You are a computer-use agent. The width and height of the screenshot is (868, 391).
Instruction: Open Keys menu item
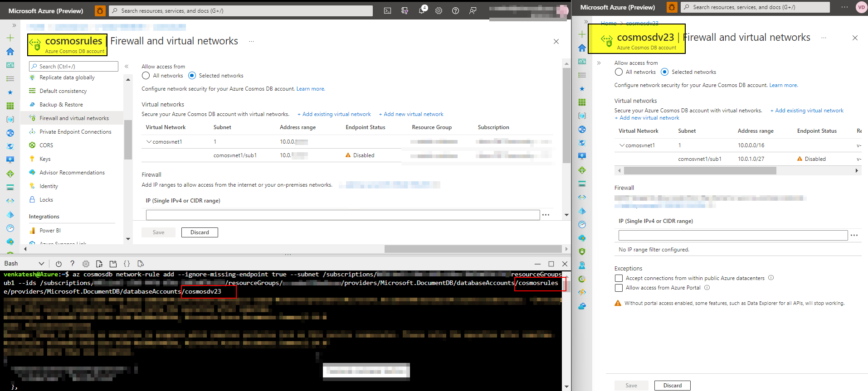45,159
